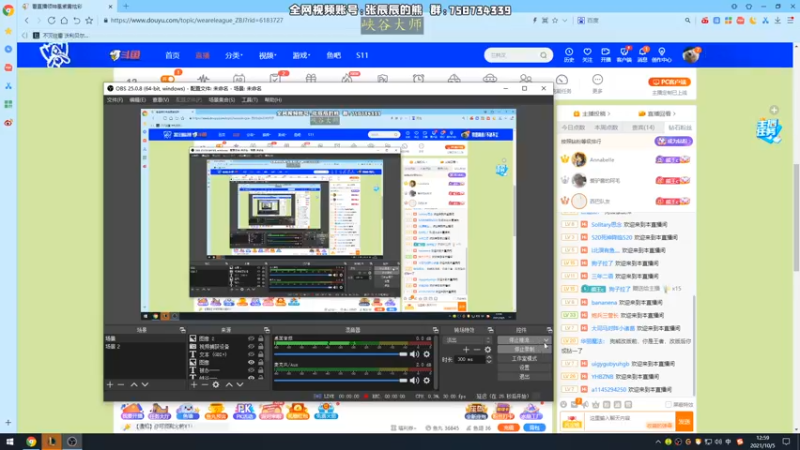Open OBS File menu
Viewport: 800px width, 450px height.
coord(115,100)
